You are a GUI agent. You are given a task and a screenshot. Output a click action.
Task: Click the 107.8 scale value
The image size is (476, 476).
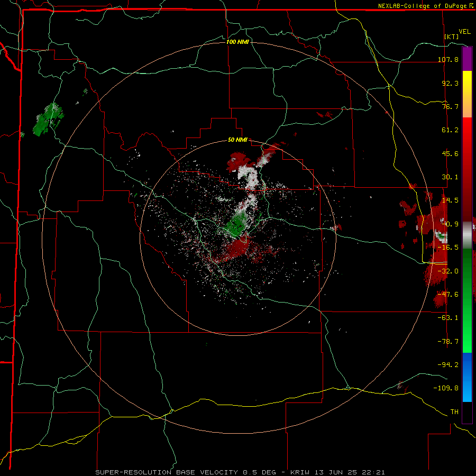tap(448, 59)
